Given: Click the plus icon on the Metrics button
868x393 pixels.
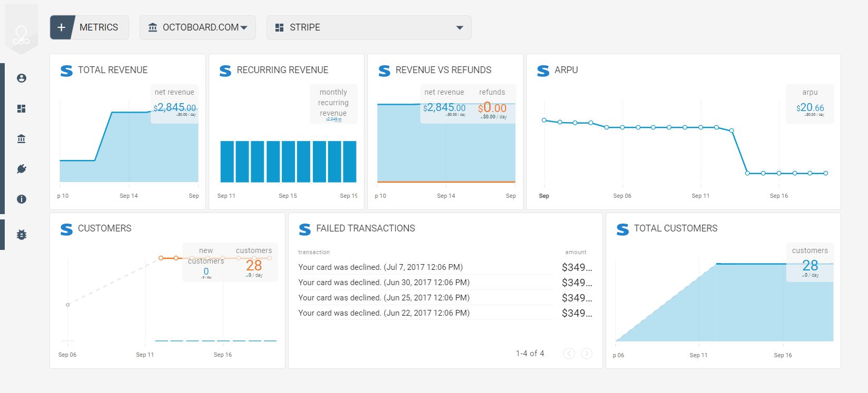Looking at the screenshot, I should pos(62,27).
